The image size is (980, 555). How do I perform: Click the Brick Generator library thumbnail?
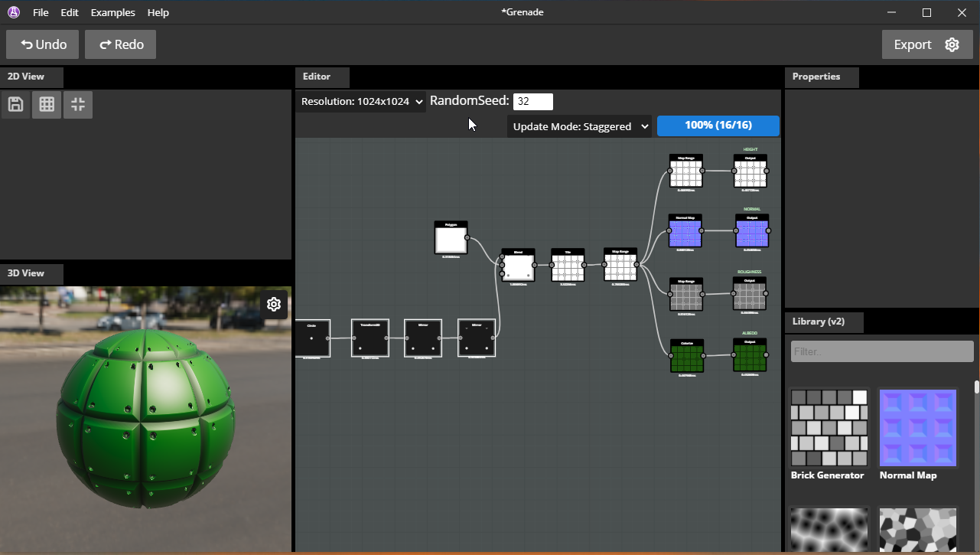coord(829,427)
